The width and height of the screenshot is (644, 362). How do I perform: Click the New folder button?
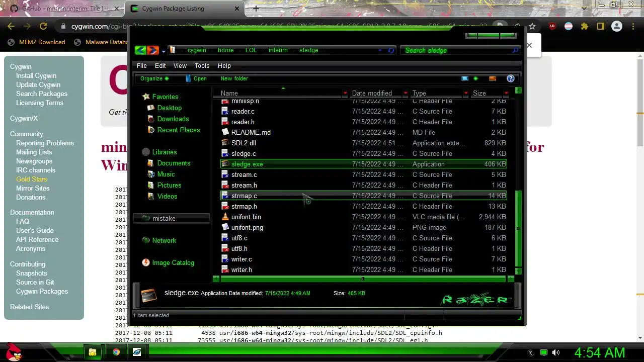coord(234,78)
